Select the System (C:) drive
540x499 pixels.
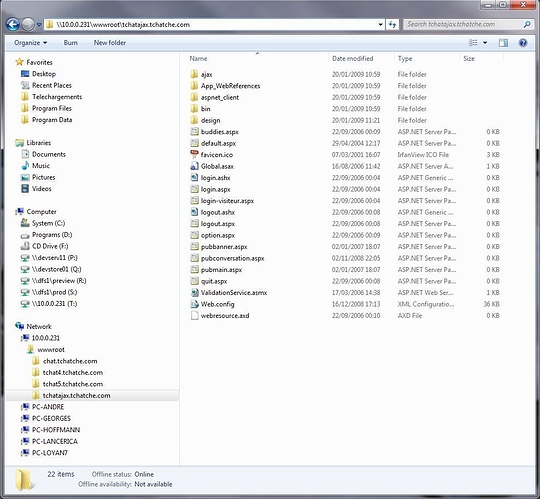click(48, 223)
